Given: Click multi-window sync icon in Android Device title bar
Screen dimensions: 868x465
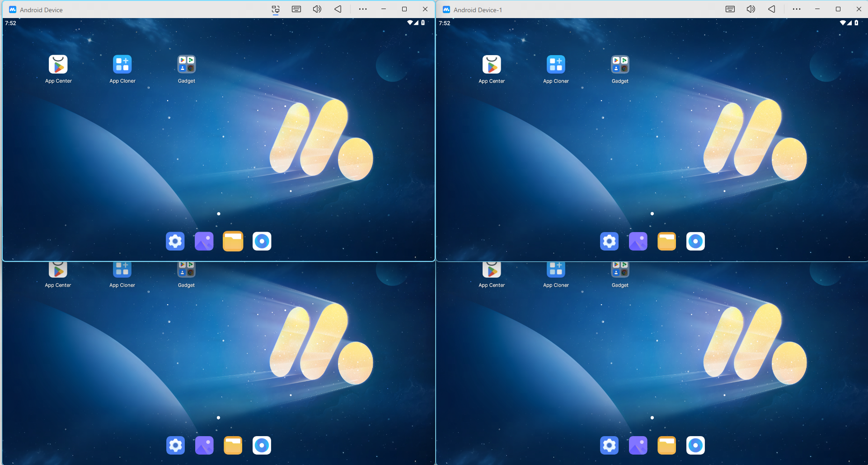Looking at the screenshot, I should coord(276,9).
